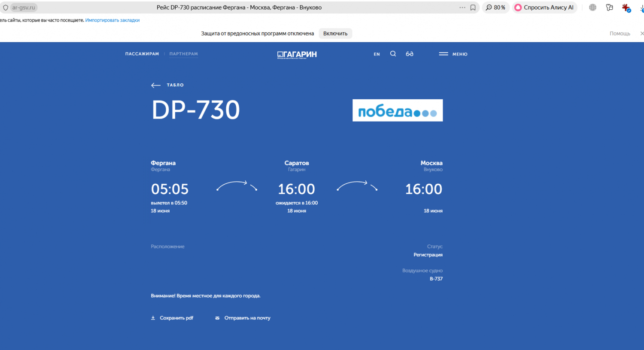Click the red extension icon with blue checkmark
Viewport: 644px width, 350px height.
point(626,8)
